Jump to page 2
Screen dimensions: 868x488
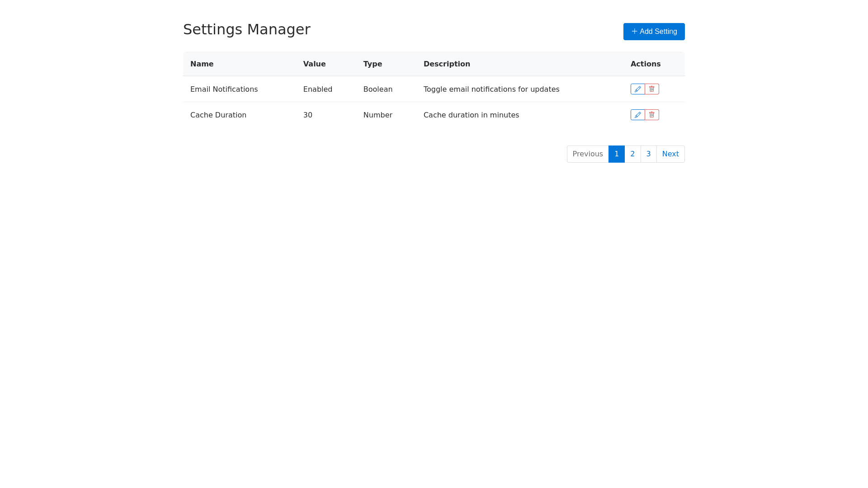point(632,154)
